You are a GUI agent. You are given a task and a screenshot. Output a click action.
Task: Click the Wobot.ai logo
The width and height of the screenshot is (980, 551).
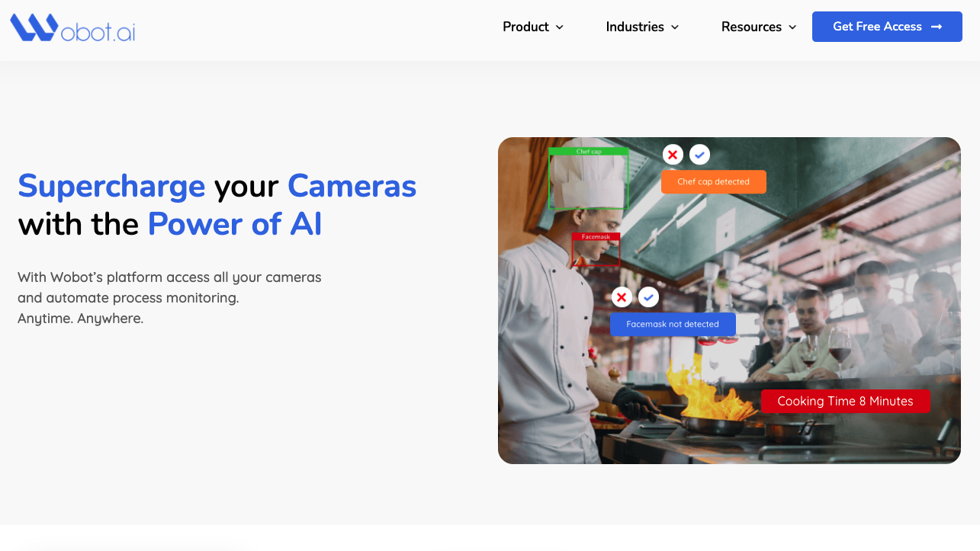click(x=72, y=27)
